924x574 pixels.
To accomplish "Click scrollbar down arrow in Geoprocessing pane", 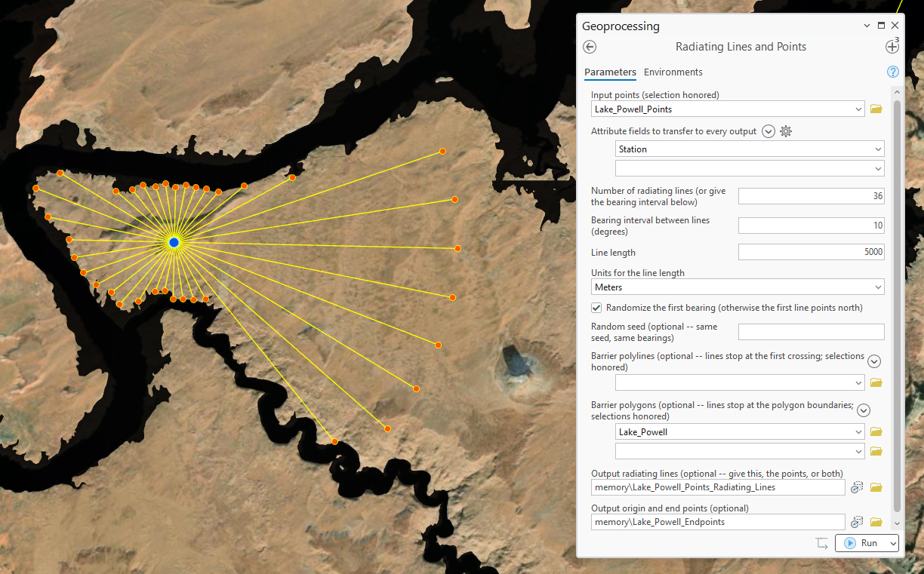I will [897, 523].
